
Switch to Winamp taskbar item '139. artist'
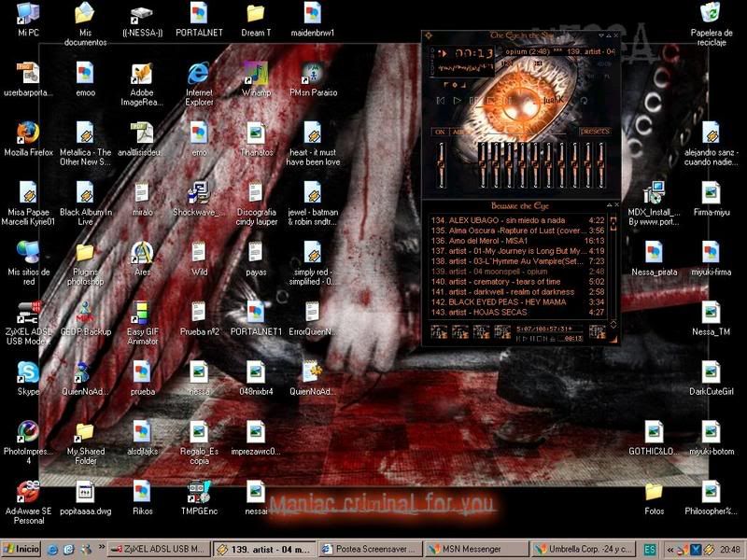click(x=264, y=550)
